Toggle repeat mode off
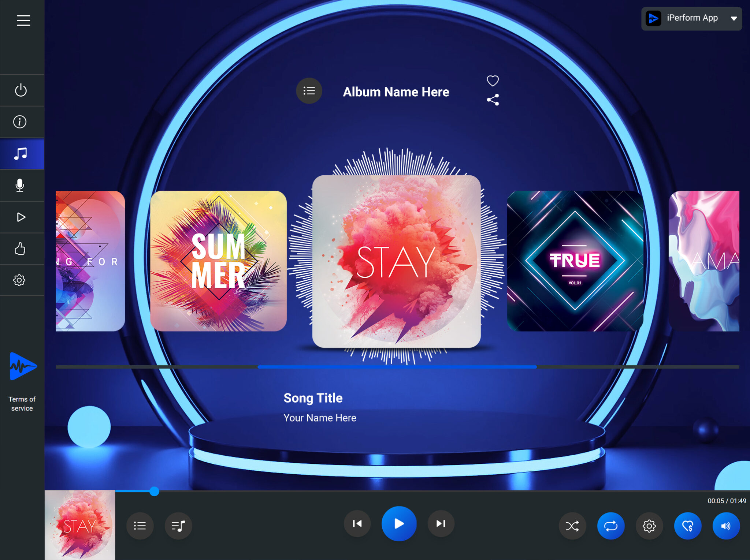Viewport: 750px width, 560px height. click(610, 526)
